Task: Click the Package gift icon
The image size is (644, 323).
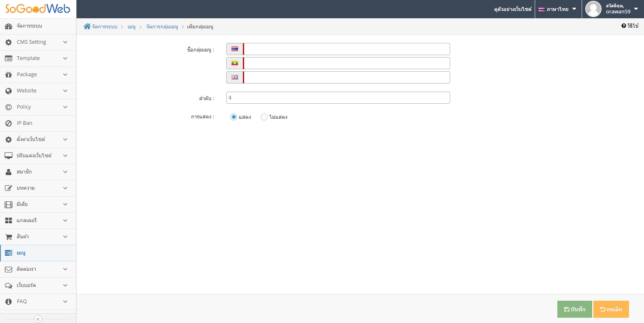Action: (9, 75)
